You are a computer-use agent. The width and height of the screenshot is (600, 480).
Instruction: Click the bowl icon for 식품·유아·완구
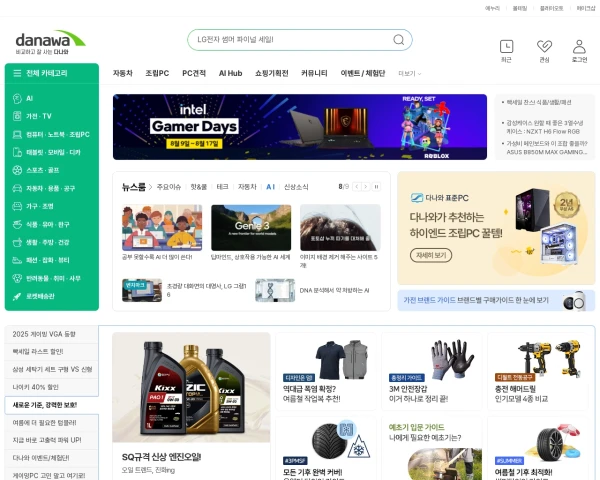(17, 224)
